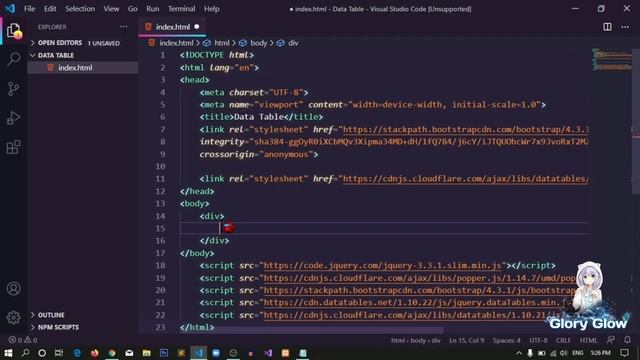Click the Ln 15, Col 9 status item
Screen dimensions: 640x360
(x=467, y=340)
